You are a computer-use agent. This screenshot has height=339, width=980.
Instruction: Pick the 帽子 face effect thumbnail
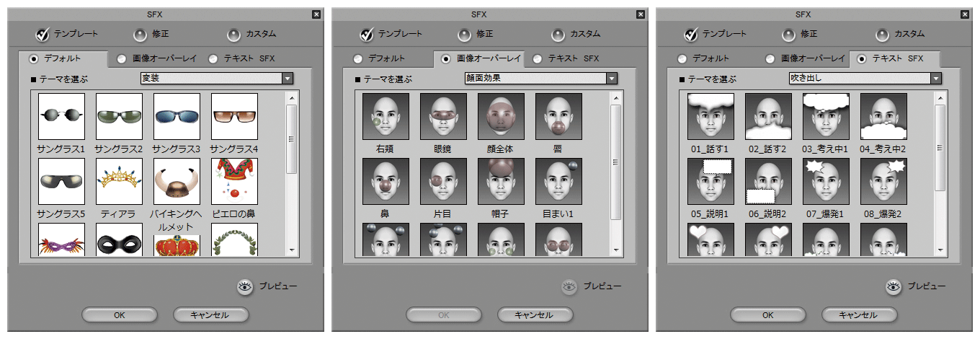(501, 182)
